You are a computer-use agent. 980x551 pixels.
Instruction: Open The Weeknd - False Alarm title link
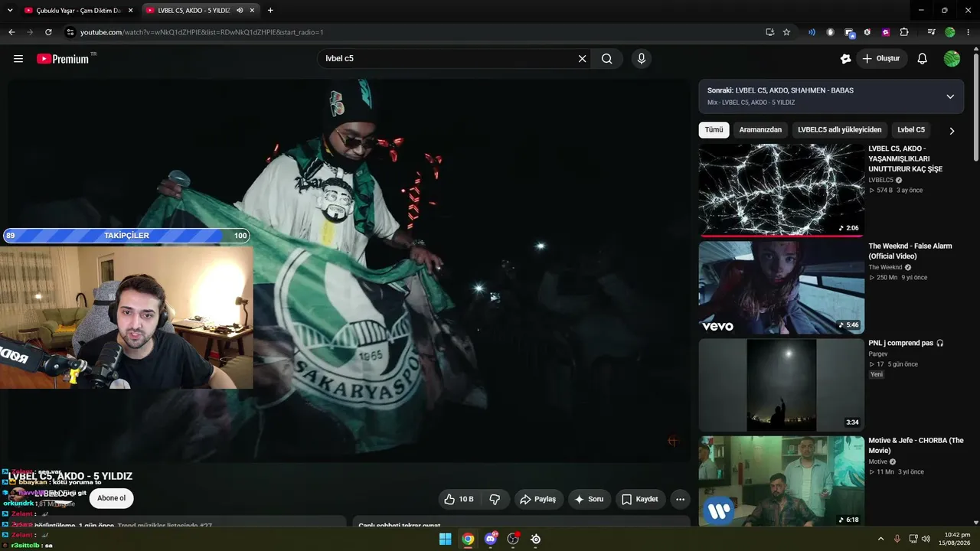pos(910,251)
